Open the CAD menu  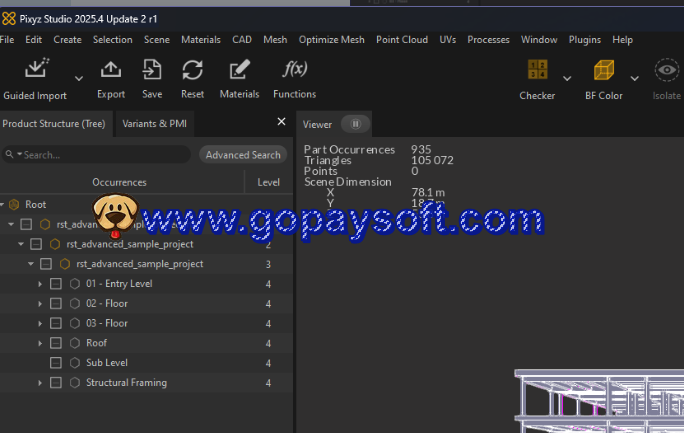pos(242,40)
